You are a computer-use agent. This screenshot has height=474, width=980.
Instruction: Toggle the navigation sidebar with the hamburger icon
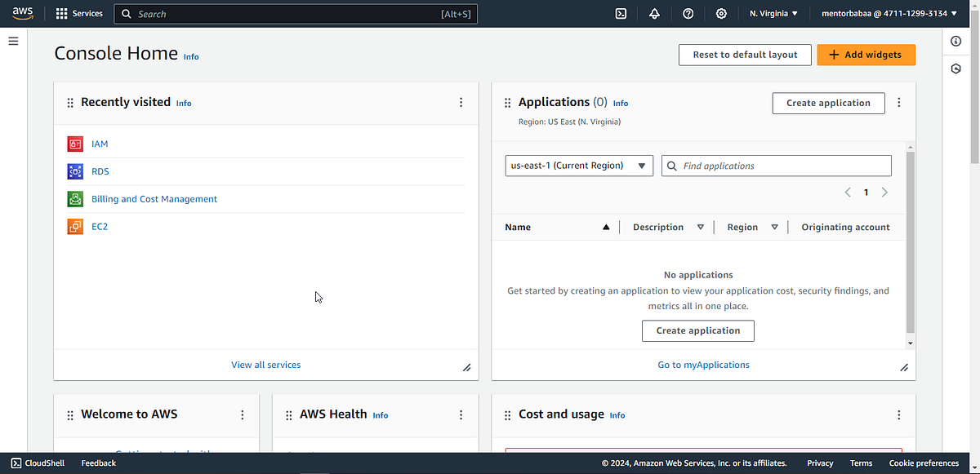(12, 41)
